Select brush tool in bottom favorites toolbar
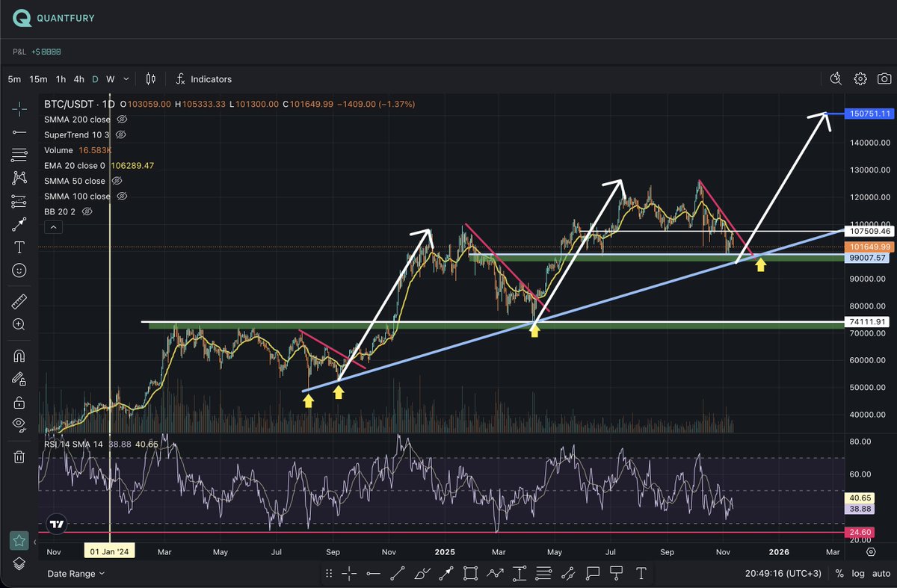This screenshot has width=897, height=588. pyautogui.click(x=422, y=573)
